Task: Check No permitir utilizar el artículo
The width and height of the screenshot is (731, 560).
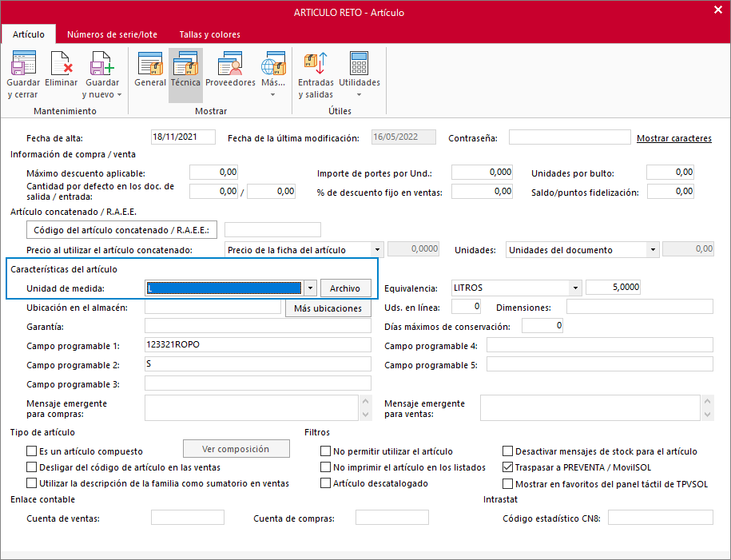Action: click(x=325, y=451)
